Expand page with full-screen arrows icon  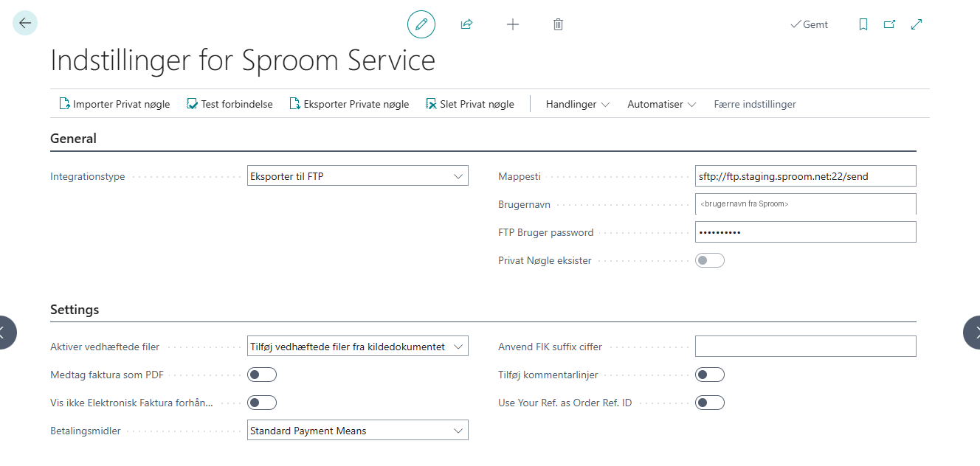click(917, 24)
